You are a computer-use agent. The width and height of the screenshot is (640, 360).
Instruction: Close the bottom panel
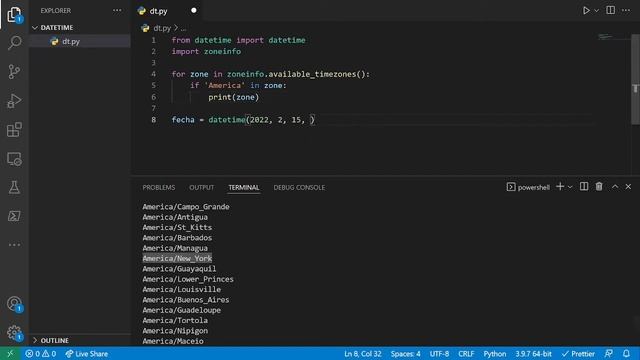pos(628,187)
